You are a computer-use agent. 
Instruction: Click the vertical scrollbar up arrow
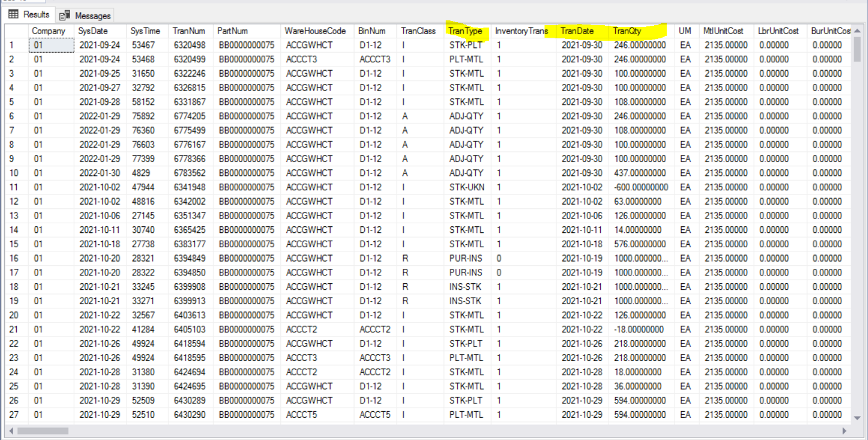click(858, 30)
